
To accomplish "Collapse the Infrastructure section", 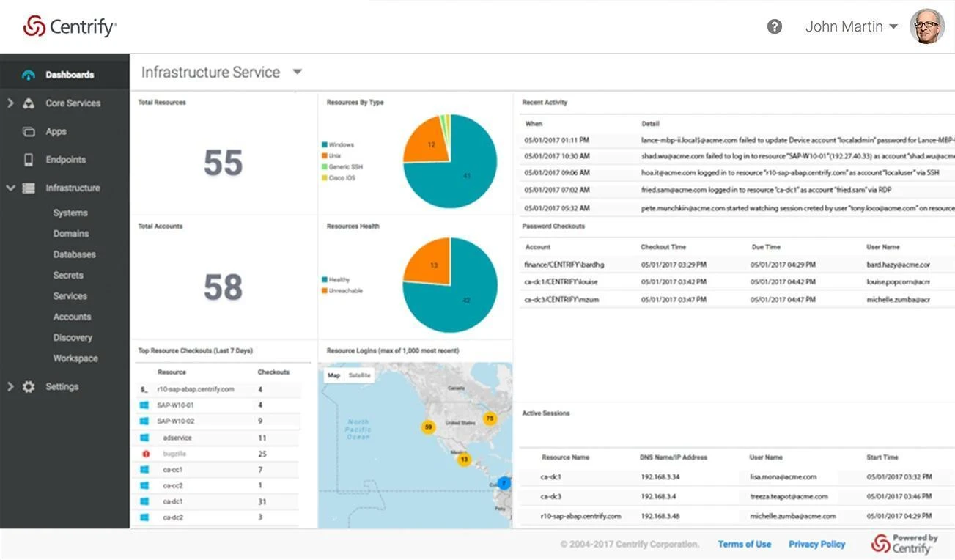I will click(x=10, y=188).
